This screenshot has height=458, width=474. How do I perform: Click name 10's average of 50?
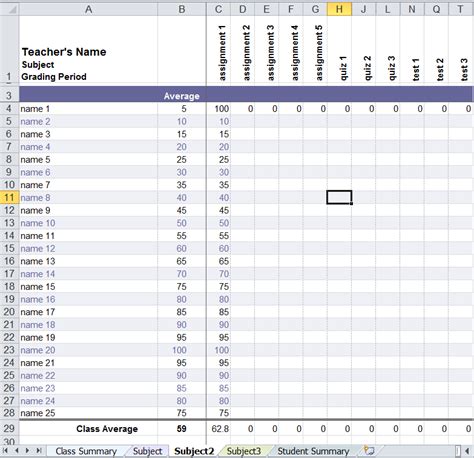(182, 223)
